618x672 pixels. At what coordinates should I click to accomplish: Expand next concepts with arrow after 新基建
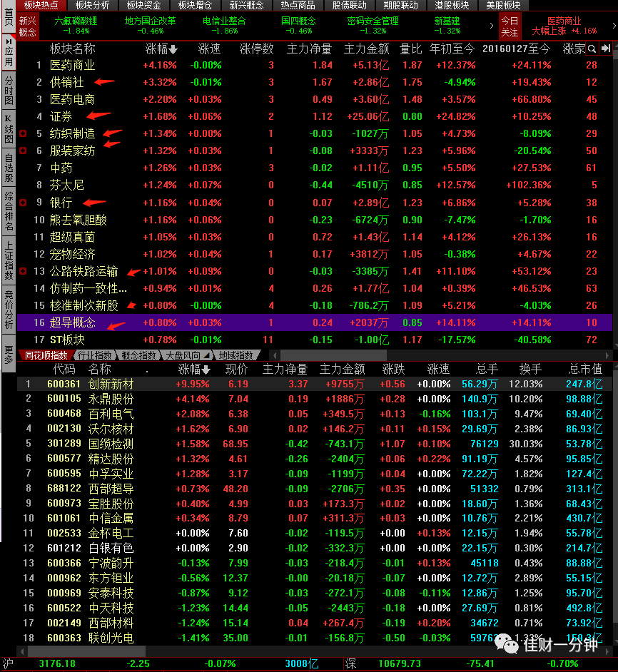tap(491, 26)
